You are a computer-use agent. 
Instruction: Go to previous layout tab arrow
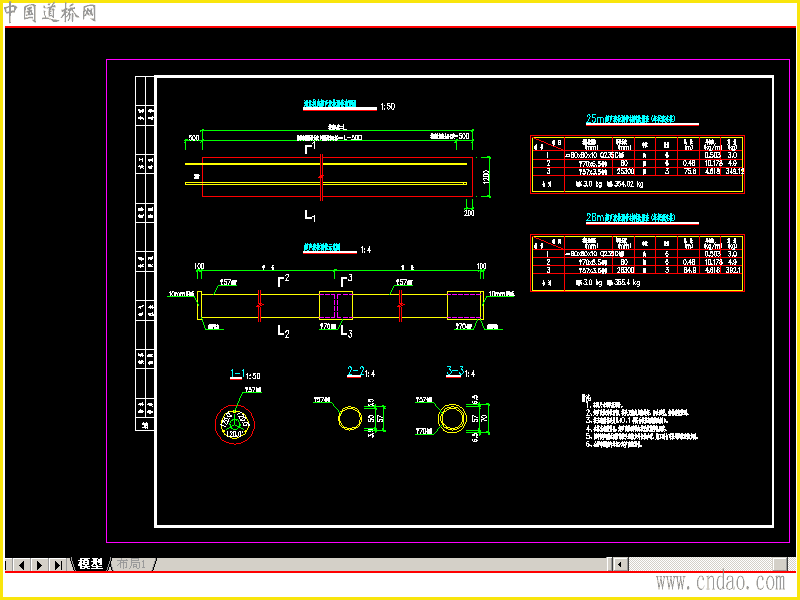21,564
